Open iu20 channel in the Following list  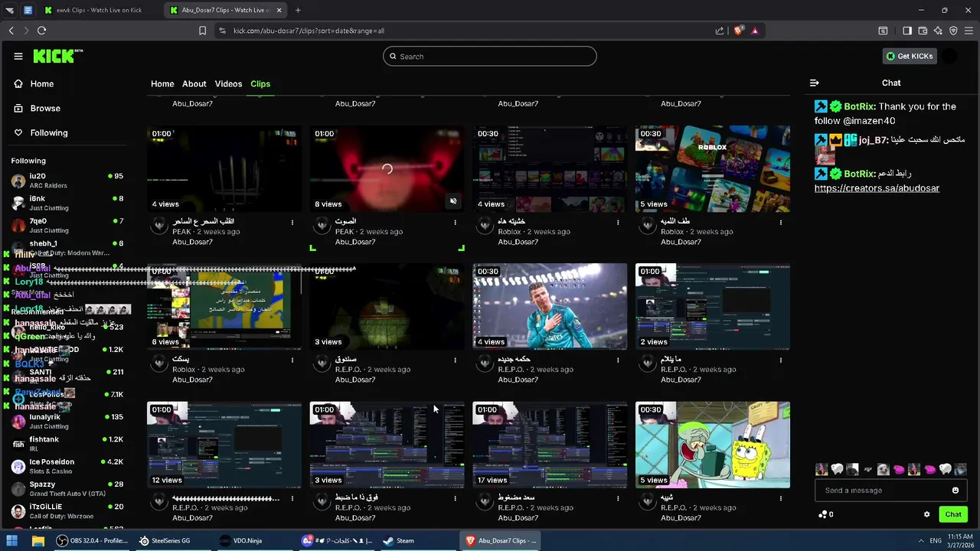click(x=67, y=181)
